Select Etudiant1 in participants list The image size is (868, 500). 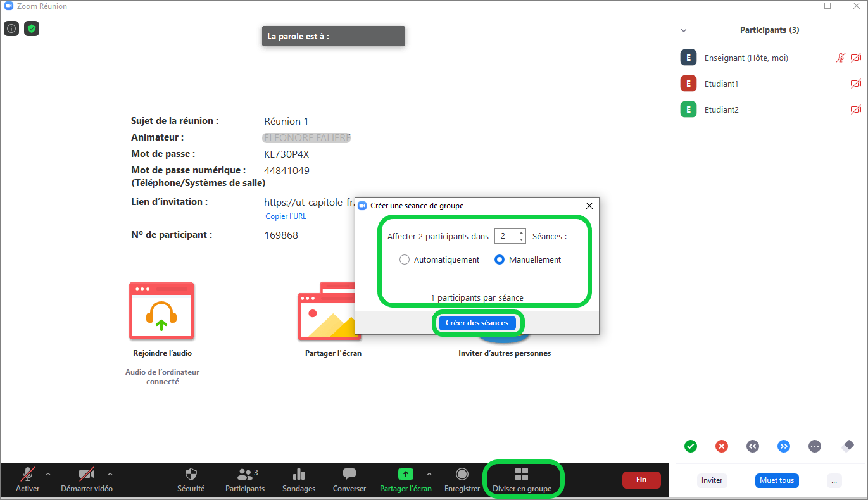pos(769,84)
